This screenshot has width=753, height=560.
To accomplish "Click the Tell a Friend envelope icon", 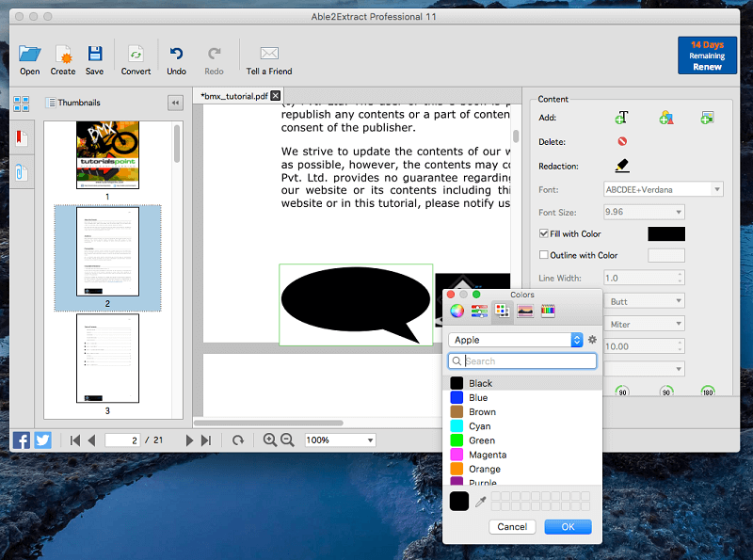I will pos(269,53).
